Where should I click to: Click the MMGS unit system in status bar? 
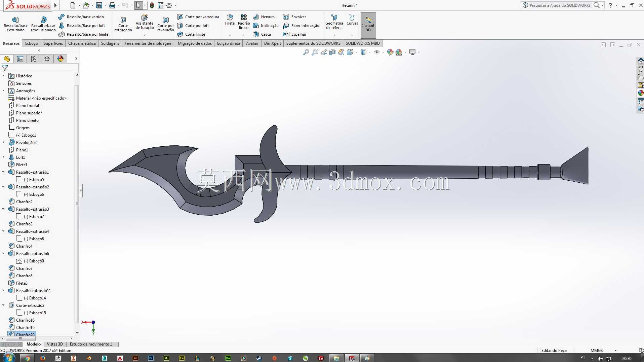pos(597,351)
